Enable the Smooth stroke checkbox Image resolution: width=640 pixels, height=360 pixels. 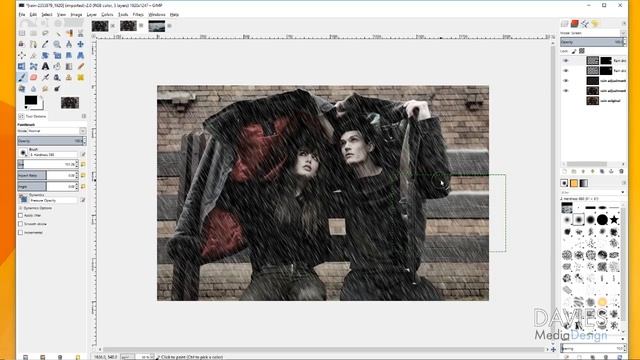tap(20, 224)
